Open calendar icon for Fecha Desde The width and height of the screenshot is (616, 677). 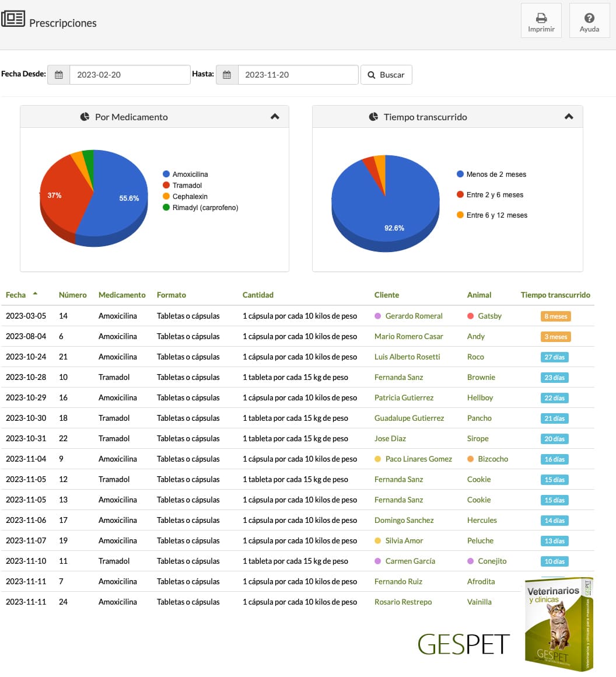pyautogui.click(x=59, y=75)
